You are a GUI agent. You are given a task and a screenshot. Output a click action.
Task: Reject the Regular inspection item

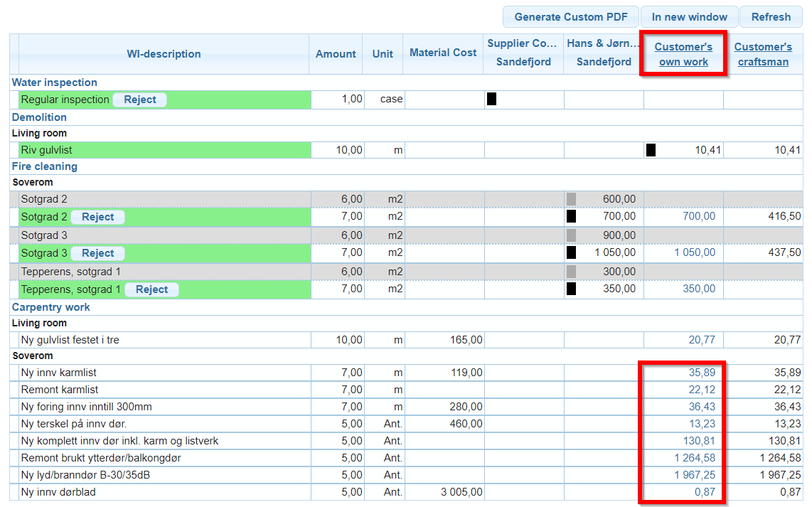(x=140, y=100)
